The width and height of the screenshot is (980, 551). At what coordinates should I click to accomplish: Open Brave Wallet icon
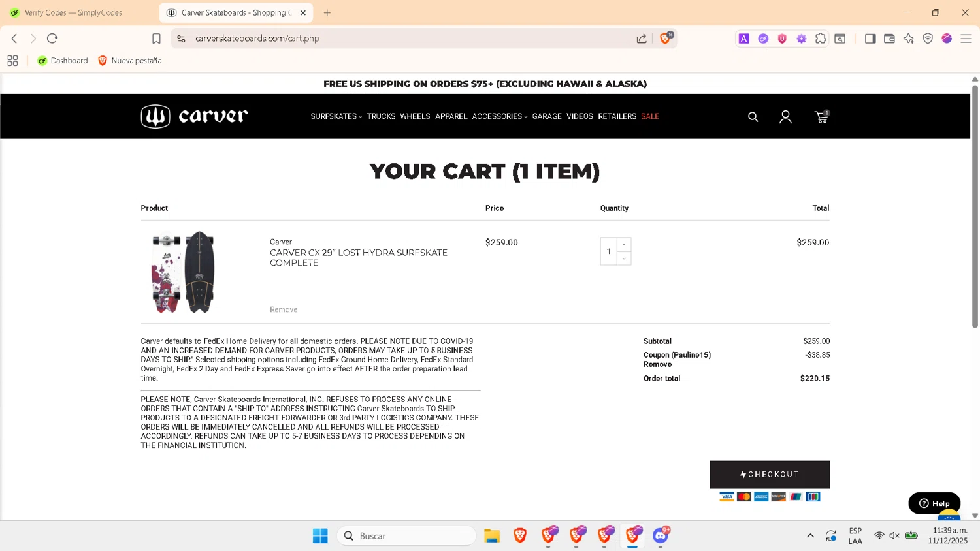[889, 39]
